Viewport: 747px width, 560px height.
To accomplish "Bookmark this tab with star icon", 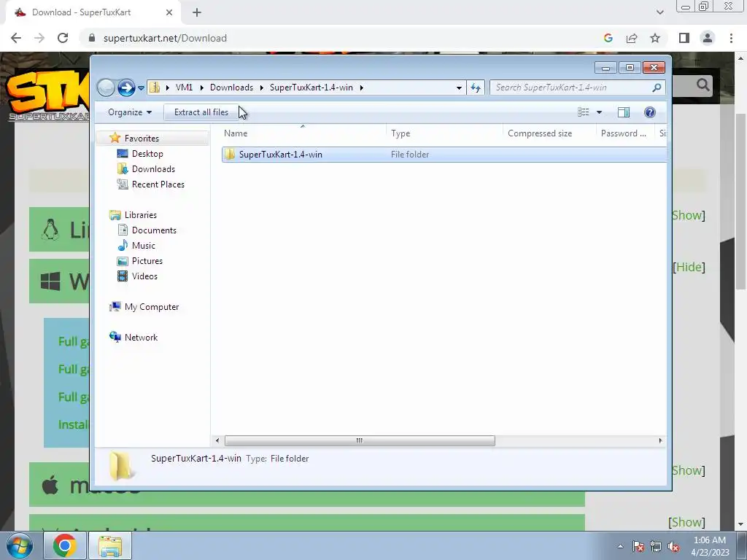I will 655,38.
